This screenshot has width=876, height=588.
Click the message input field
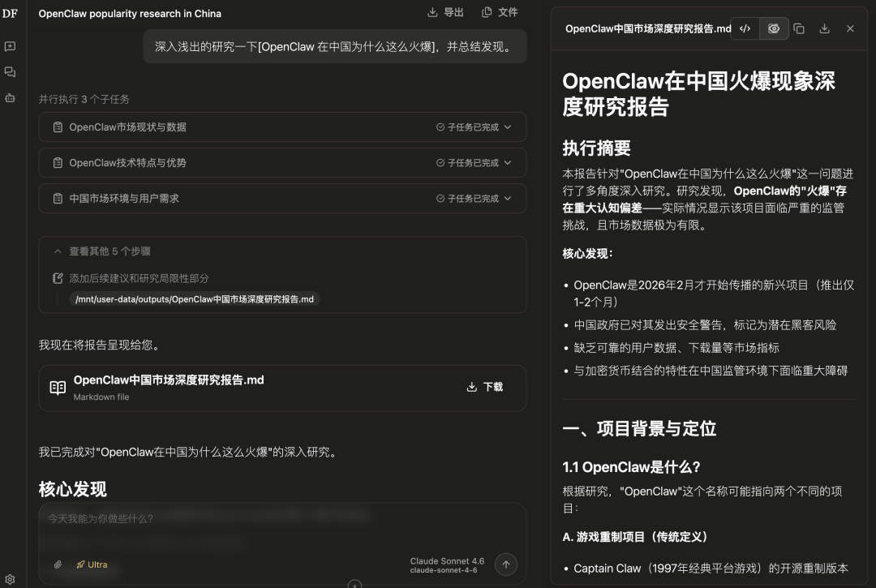243,519
